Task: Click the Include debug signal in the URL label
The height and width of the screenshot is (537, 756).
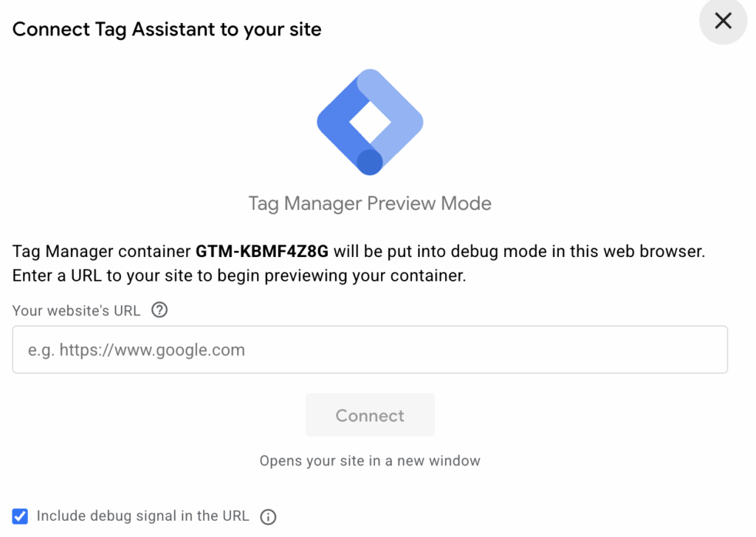Action: [x=142, y=516]
